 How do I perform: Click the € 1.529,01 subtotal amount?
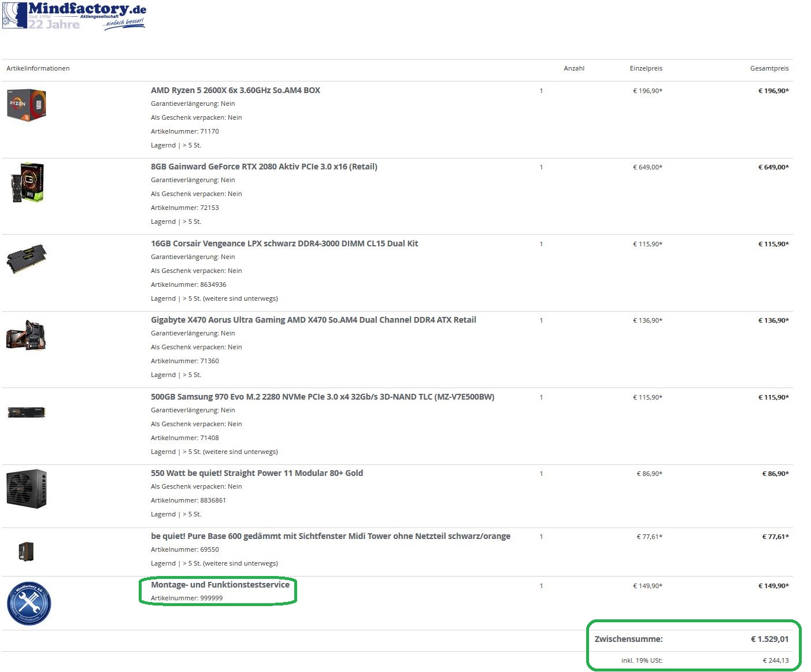[769, 639]
